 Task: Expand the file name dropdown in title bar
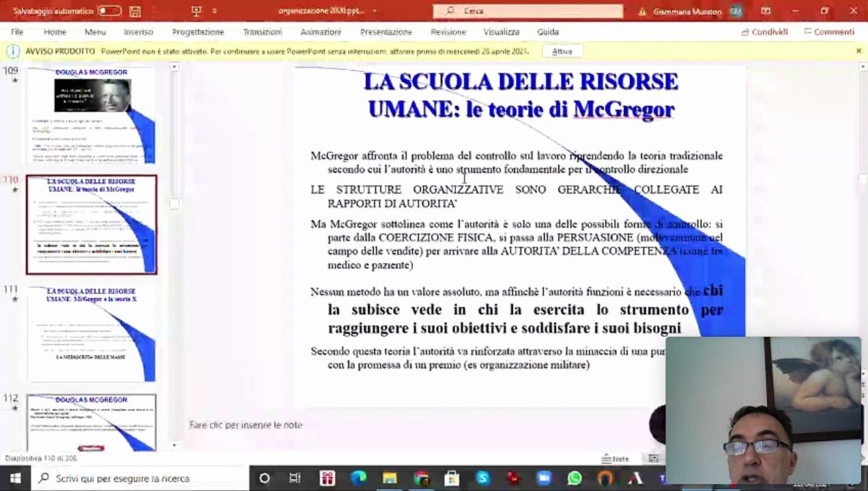point(374,11)
